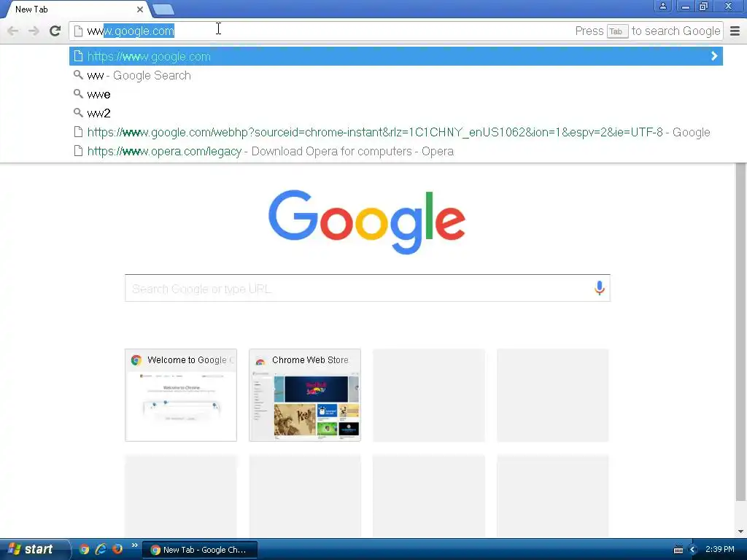747x560 pixels.
Task: Click the magnifier icon beside 'ww - Google Search'
Action: click(x=78, y=75)
